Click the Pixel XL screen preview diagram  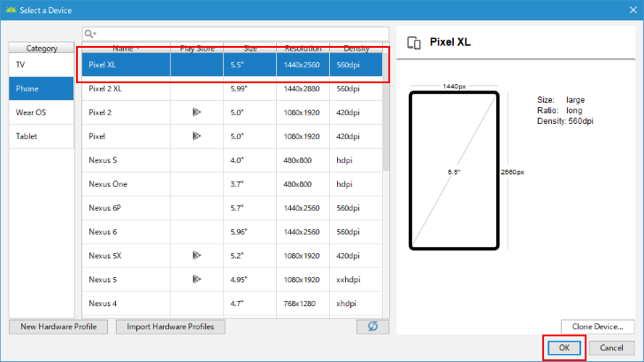coord(454,171)
